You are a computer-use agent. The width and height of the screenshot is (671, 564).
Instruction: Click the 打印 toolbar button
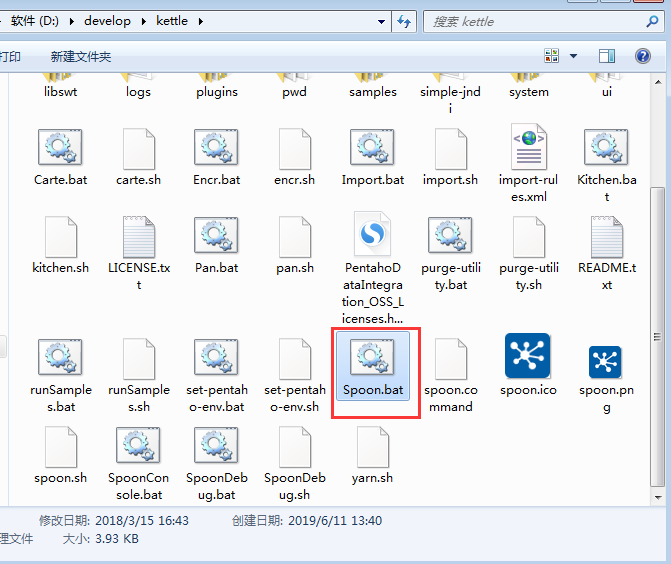[x=10, y=56]
